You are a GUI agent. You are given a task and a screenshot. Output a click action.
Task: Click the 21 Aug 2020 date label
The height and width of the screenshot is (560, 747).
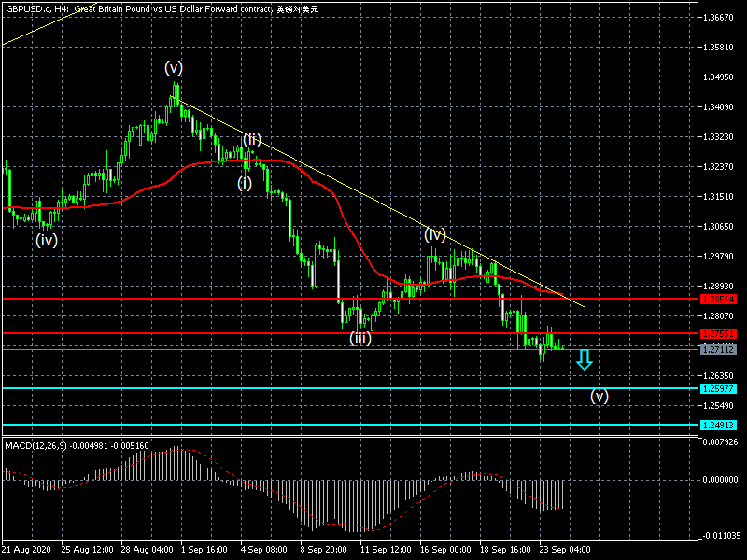26,549
